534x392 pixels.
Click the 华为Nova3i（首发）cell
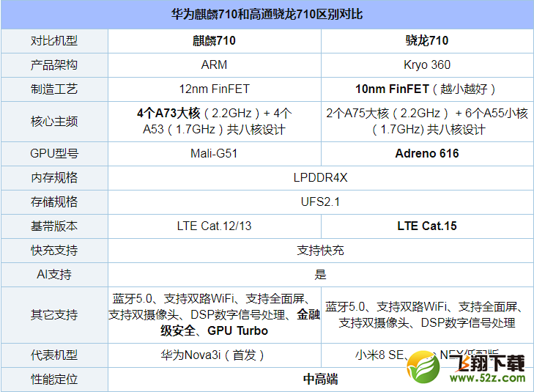[x=214, y=355]
